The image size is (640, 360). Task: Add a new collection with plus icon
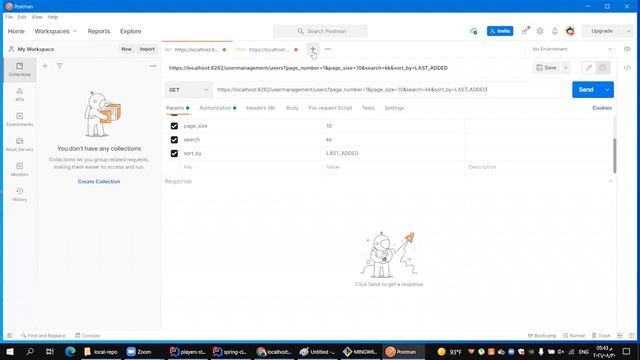45,66
